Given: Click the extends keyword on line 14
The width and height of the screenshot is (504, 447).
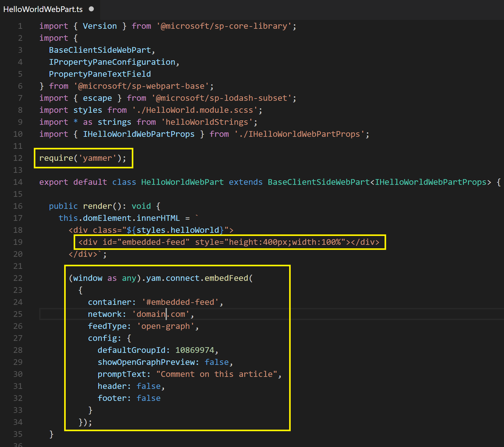Looking at the screenshot, I should click(x=246, y=182).
